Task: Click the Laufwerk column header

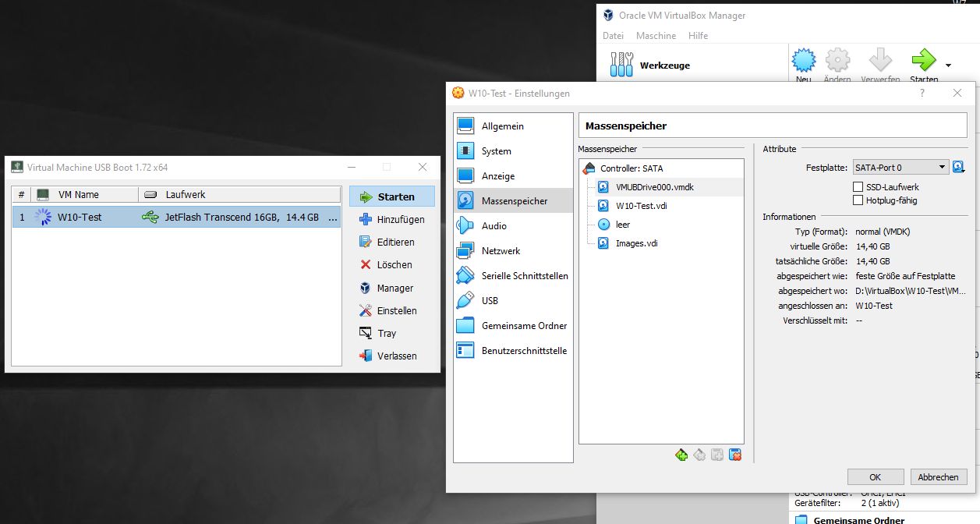Action: pos(239,194)
